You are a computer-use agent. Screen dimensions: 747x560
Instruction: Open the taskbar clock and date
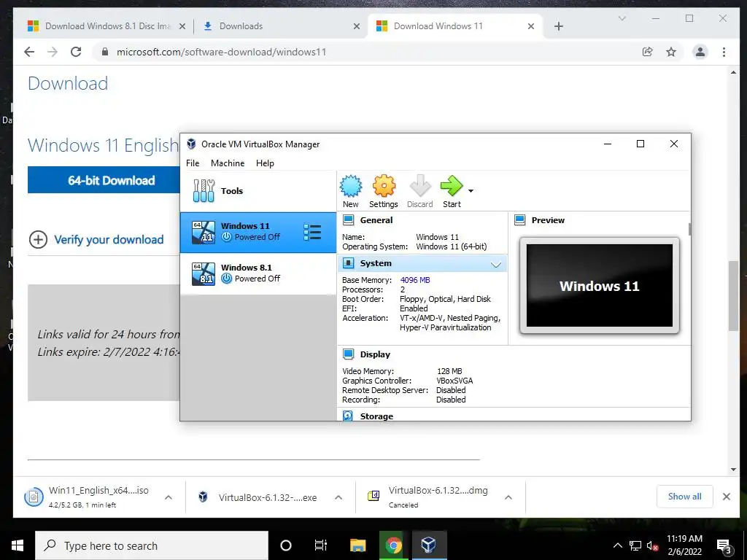(684, 545)
